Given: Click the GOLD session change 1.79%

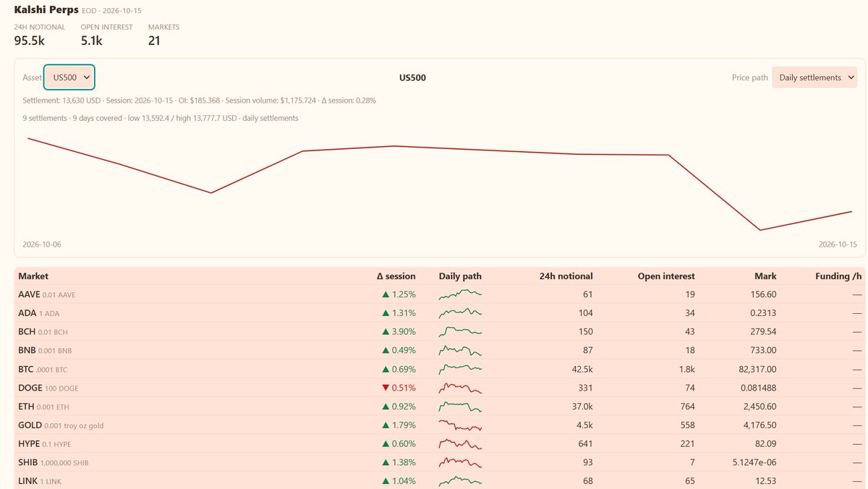Looking at the screenshot, I should (x=399, y=425).
